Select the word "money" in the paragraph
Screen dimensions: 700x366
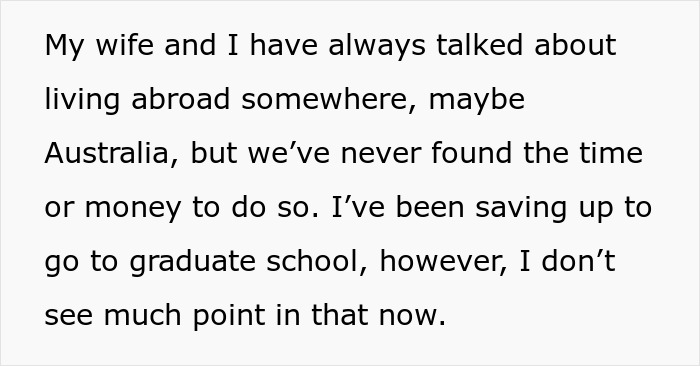click(x=133, y=208)
